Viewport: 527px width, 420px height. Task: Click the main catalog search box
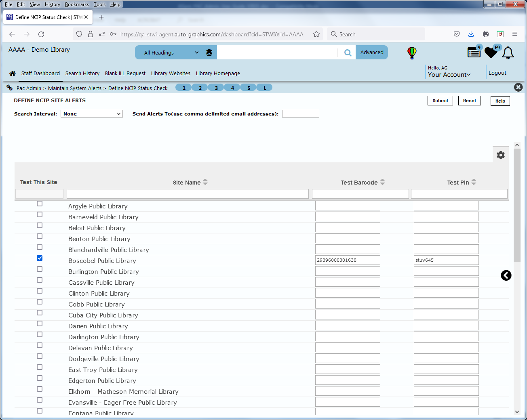(277, 52)
